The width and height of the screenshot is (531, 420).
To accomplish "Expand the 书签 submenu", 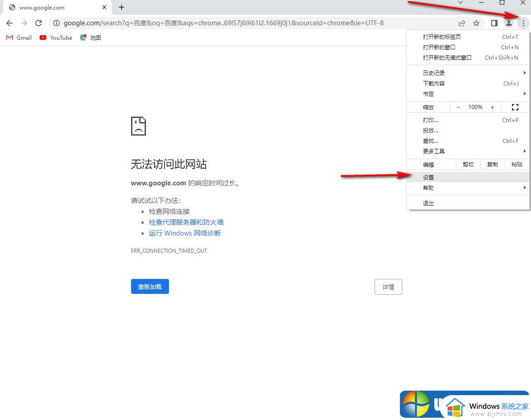I will point(468,94).
